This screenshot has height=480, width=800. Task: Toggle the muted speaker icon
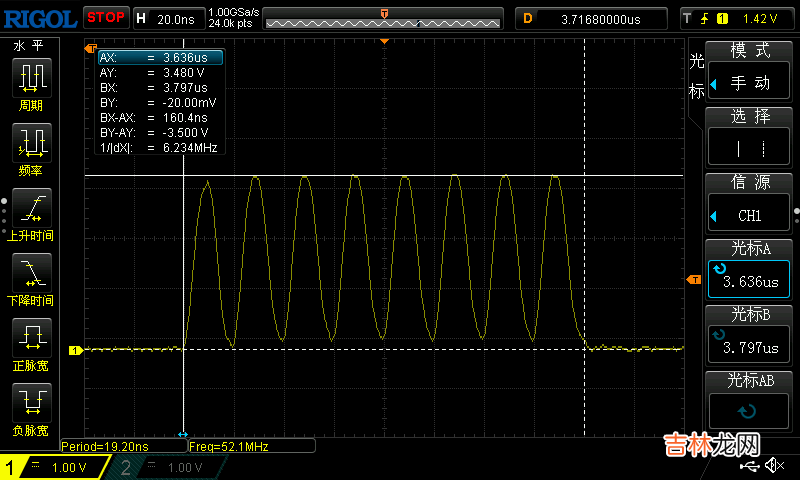pos(774,467)
